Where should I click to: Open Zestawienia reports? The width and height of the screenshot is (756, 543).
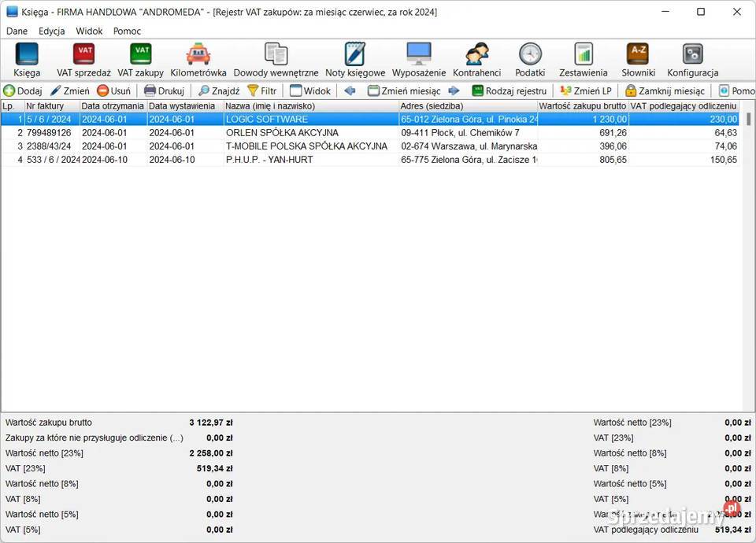coord(583,60)
